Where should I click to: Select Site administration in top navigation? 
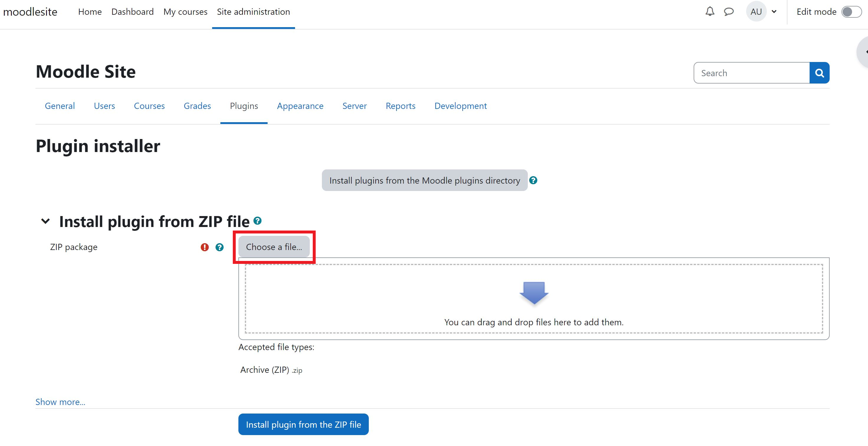pos(253,12)
